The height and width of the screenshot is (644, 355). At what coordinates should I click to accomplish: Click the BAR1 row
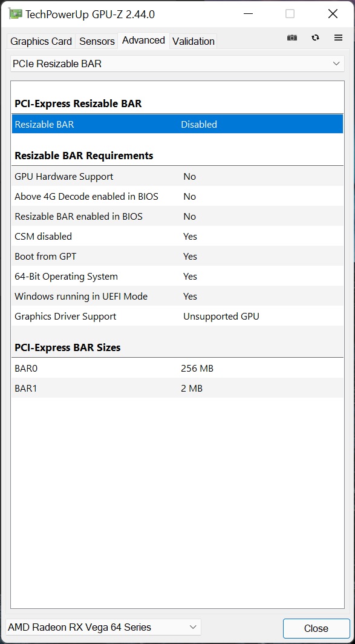(x=177, y=388)
